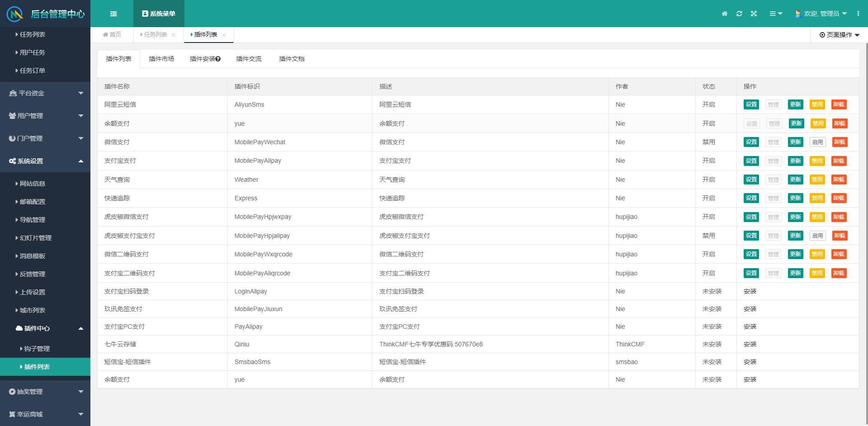Image resolution: width=868 pixels, height=426 pixels.
Task: Open 钩子管理 in the sidebar
Action: (45, 349)
